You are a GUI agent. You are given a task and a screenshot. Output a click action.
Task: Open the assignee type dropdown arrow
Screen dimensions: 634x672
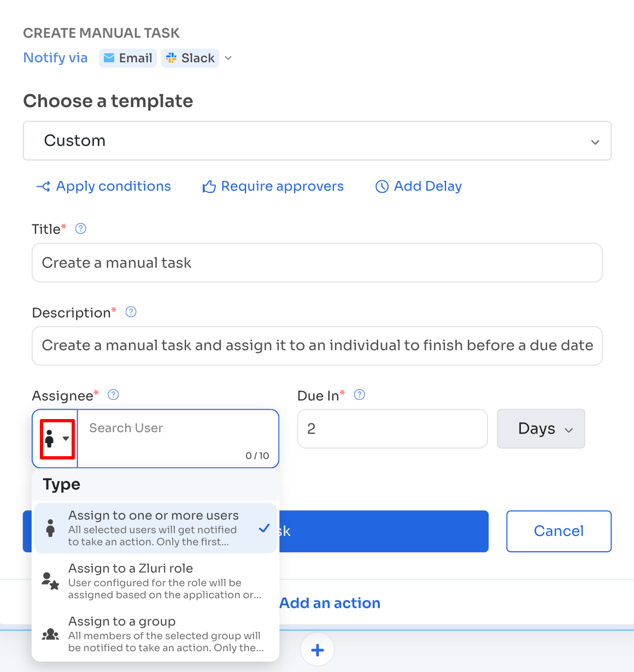click(x=65, y=439)
